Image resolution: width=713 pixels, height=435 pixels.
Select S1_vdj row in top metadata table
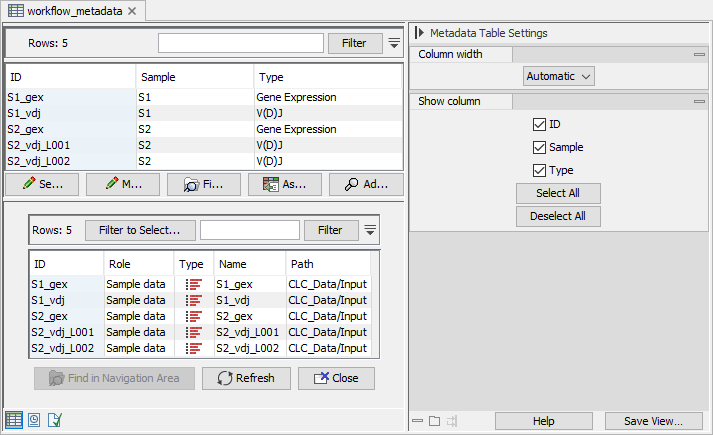click(x=204, y=113)
